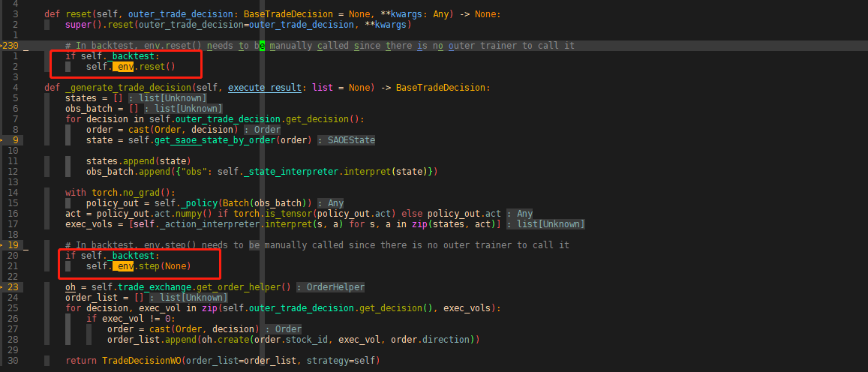Click the 'with torch.no_grad():' statement
868x372 pixels.
point(120,193)
